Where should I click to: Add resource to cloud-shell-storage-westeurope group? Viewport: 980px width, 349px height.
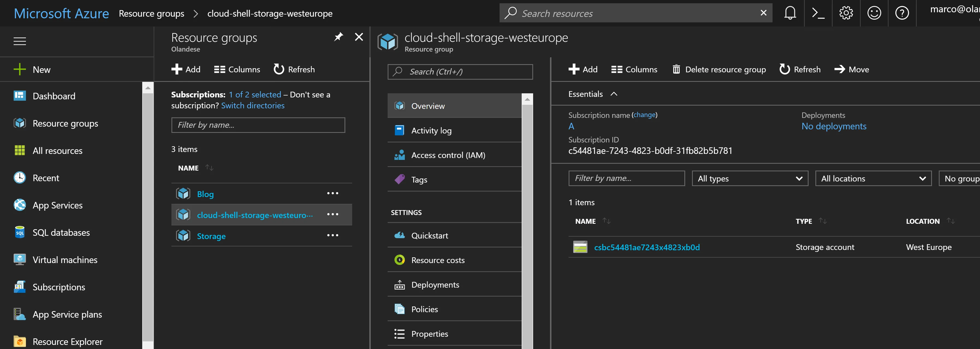point(583,69)
